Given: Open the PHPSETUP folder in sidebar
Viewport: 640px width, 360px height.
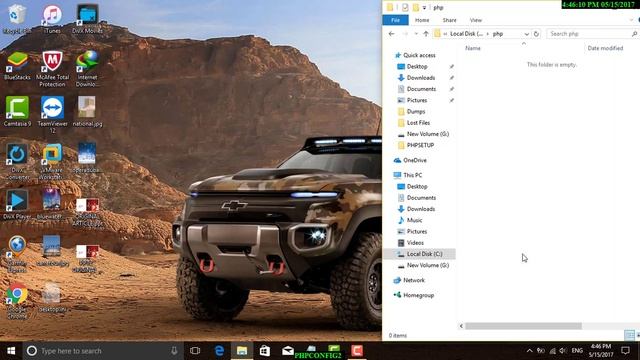Looking at the screenshot, I should click(x=420, y=145).
